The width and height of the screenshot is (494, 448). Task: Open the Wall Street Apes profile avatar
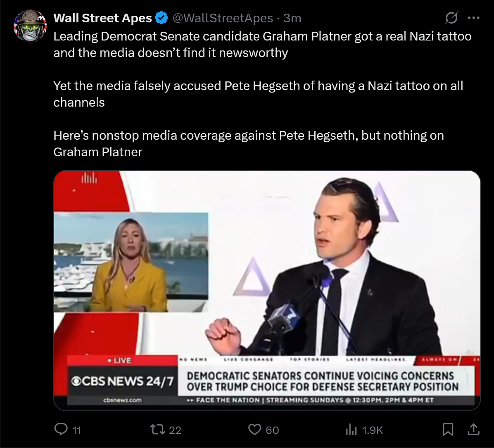click(30, 26)
